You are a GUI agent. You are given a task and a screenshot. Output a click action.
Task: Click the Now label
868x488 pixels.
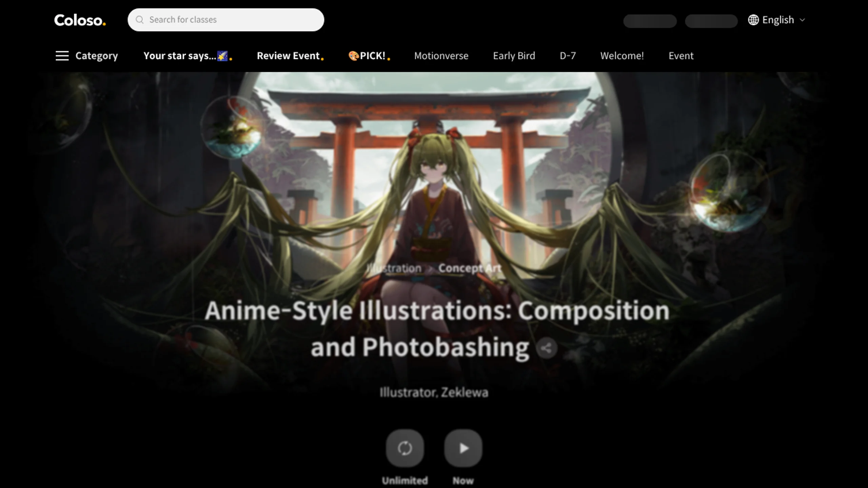[x=463, y=481]
